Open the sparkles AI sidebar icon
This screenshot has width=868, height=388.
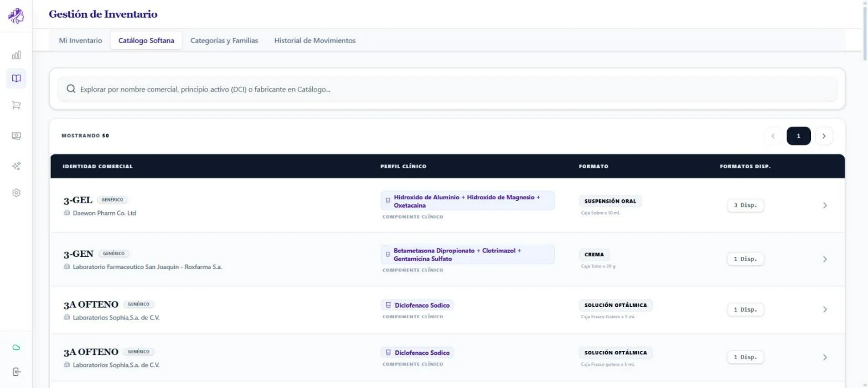[16, 165]
